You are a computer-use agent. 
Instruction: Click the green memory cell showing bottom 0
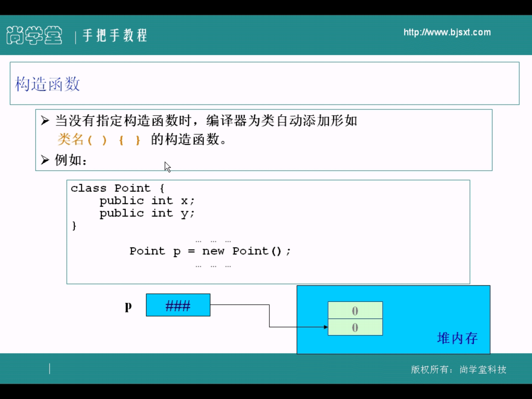pos(355,327)
